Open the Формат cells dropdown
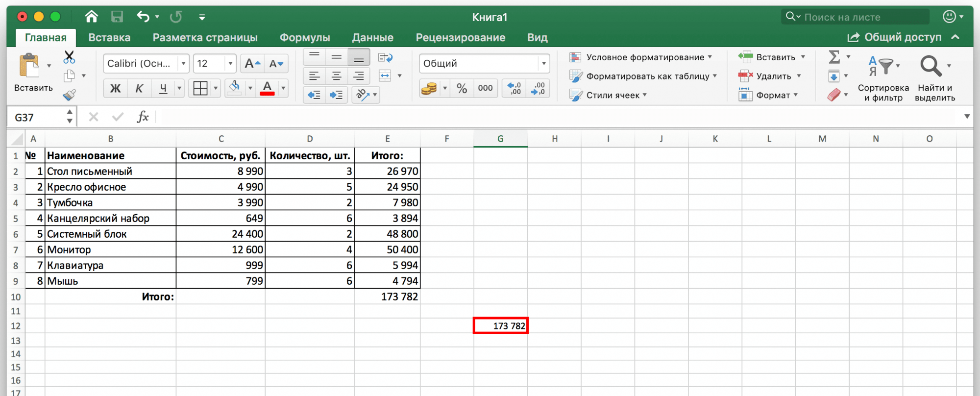This screenshot has height=396, width=980. pyautogui.click(x=795, y=95)
